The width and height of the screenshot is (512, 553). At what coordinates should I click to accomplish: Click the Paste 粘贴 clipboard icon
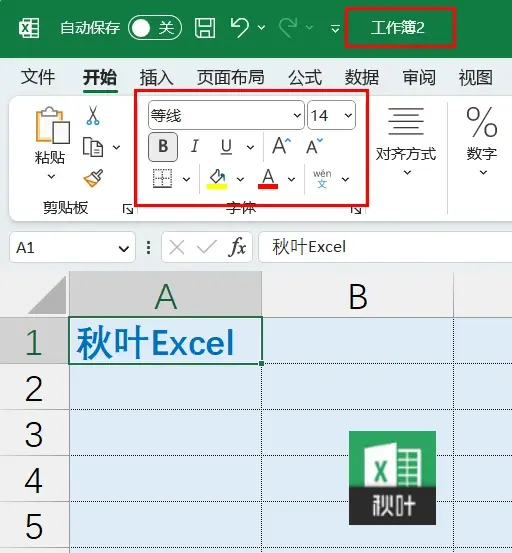pos(52,126)
